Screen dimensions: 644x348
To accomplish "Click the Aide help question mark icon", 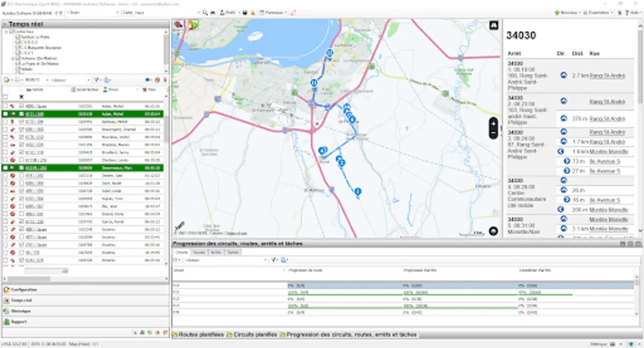I will 627,12.
